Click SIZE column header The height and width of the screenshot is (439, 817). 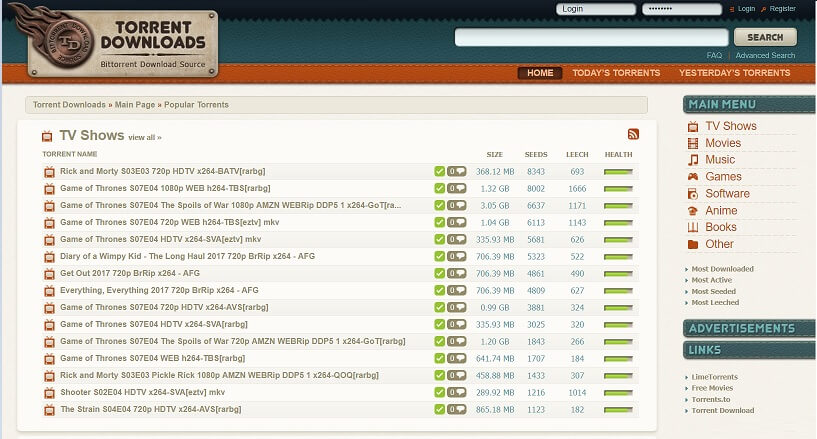coord(494,155)
